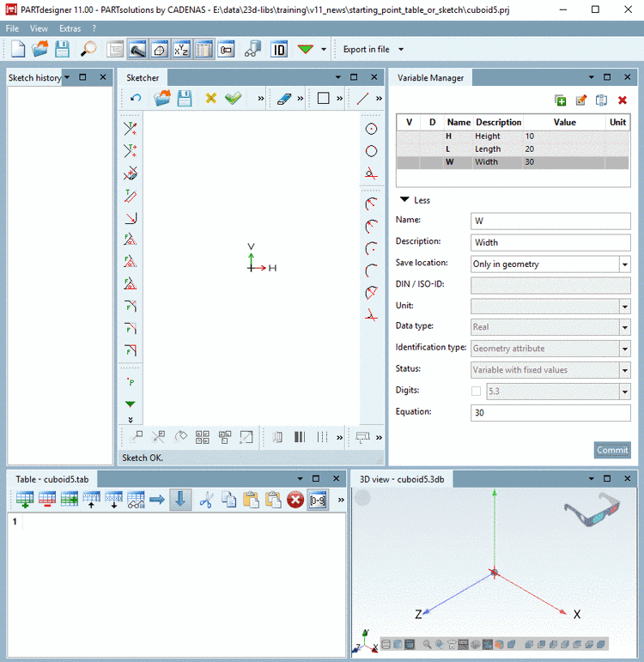Click the Description input field

point(550,242)
